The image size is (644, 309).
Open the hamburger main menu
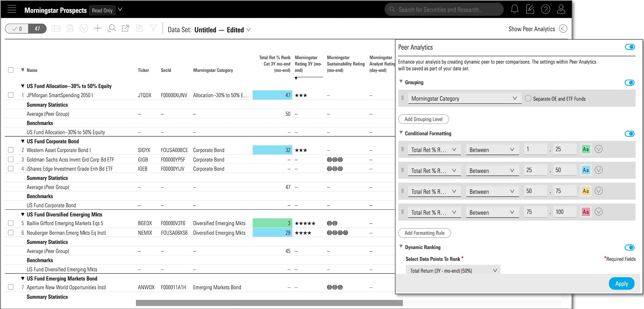[x=12, y=9]
